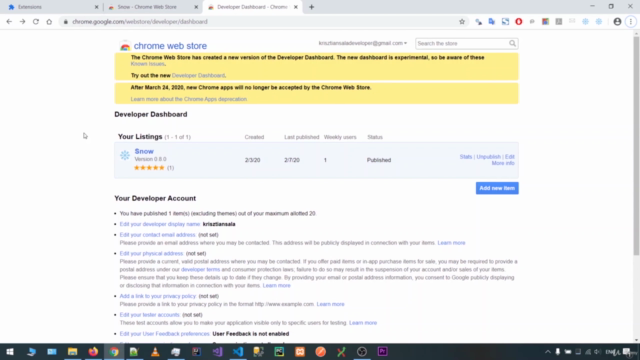Viewport: 640px width, 360px height.
Task: Close the Extensions tab
Action: [x=96, y=7]
